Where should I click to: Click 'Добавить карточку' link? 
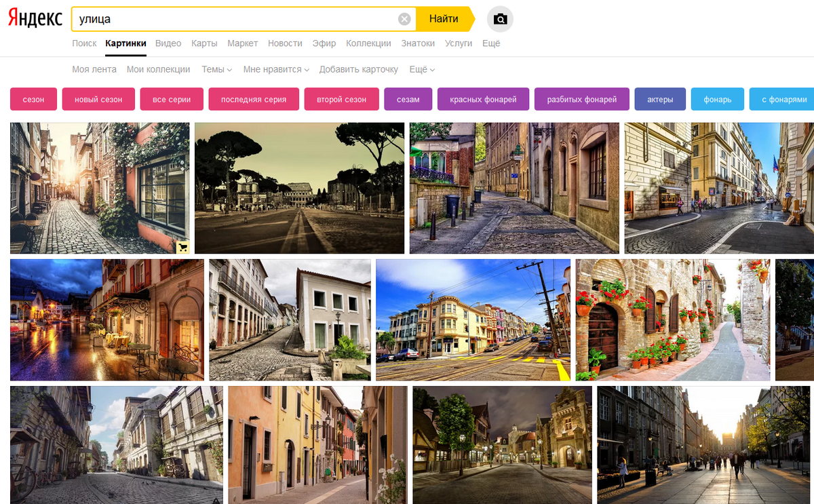click(x=359, y=69)
